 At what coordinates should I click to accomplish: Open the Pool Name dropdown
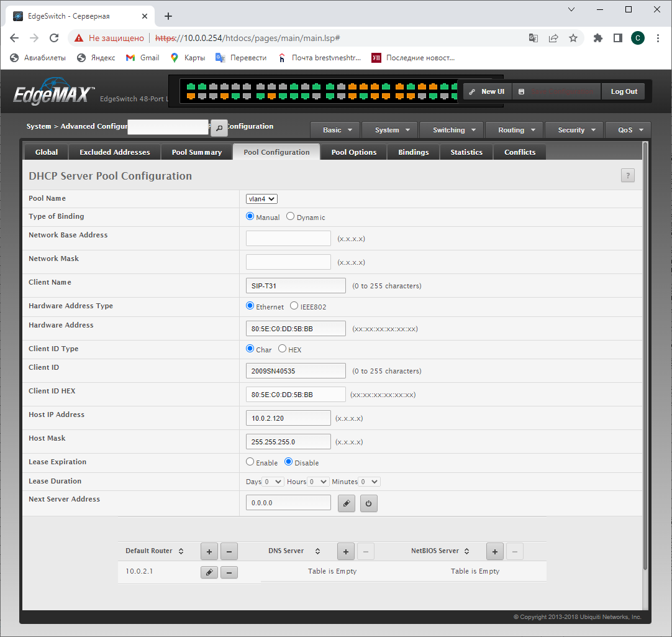pos(261,199)
